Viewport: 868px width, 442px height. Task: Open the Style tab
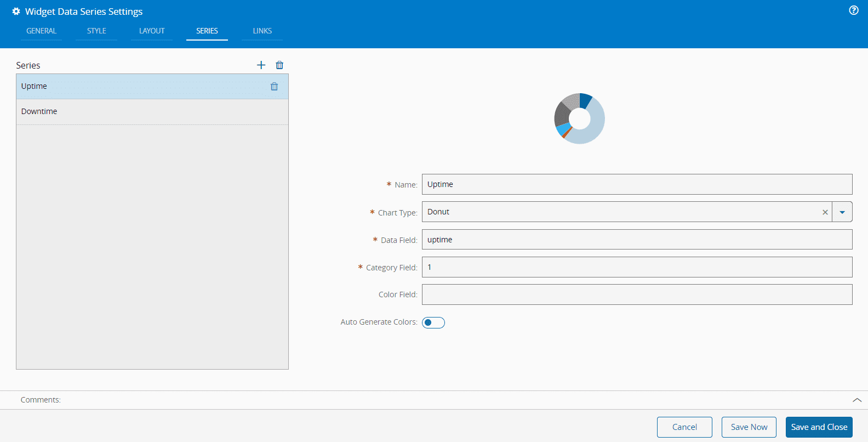tap(96, 31)
